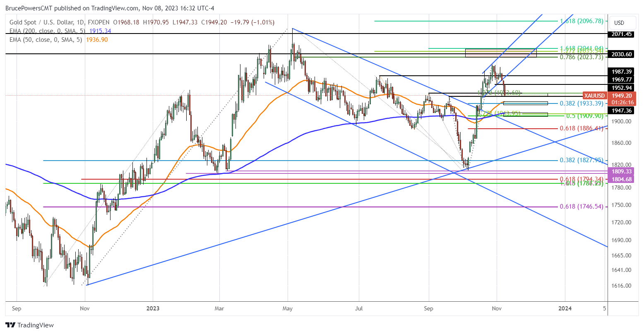The image size is (644, 334).
Task: Click the close price C1949.20 in the legend
Action: [x=214, y=22]
